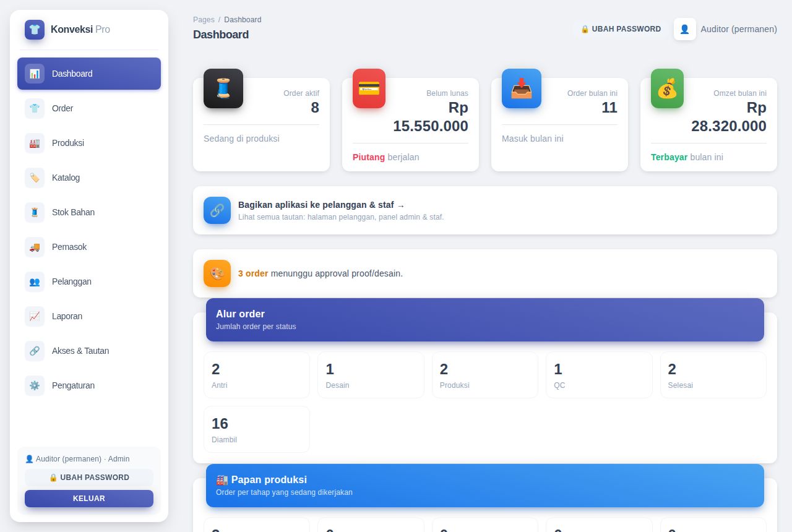
Task: Open the Pelanggan page
Action: point(89,281)
